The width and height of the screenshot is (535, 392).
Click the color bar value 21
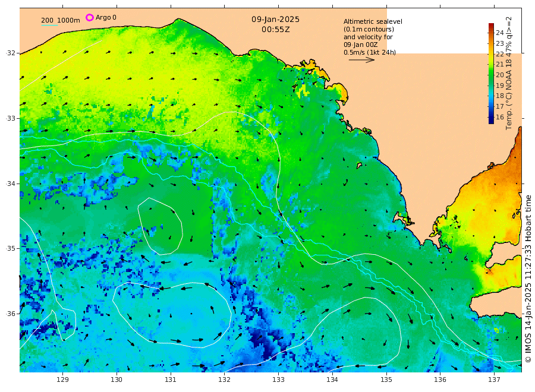click(x=500, y=64)
